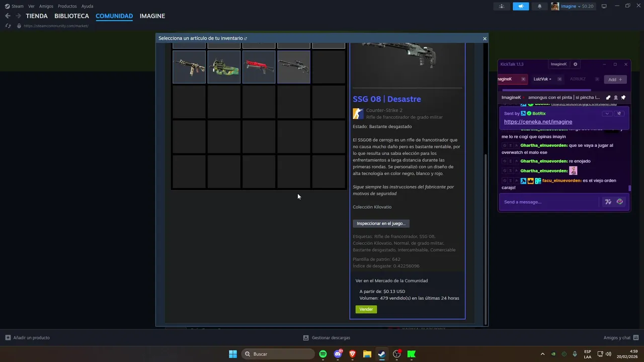Open the inventory link icon in dialog title
644x362 pixels.
(x=246, y=39)
